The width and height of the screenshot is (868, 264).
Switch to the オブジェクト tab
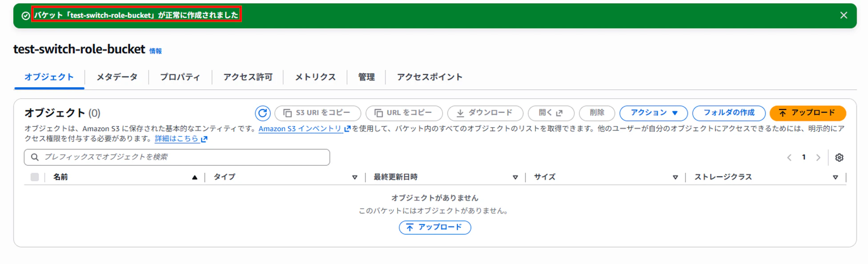pos(49,77)
